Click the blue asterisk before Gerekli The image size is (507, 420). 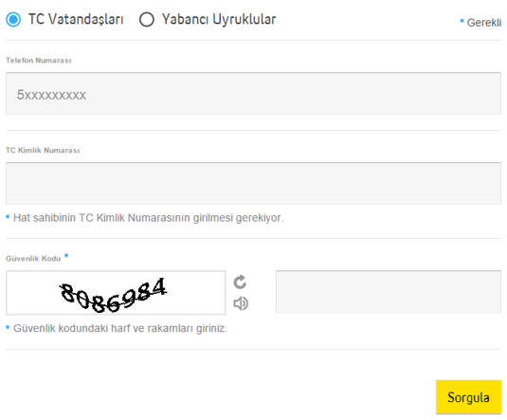(462, 21)
